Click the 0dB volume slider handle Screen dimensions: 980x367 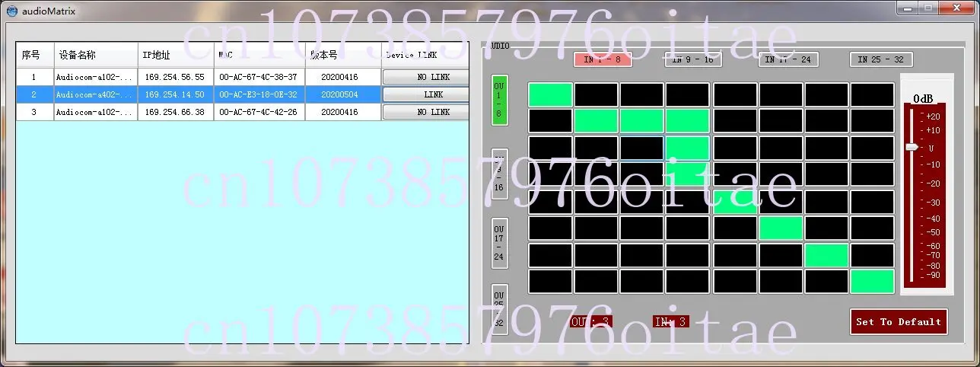click(912, 147)
